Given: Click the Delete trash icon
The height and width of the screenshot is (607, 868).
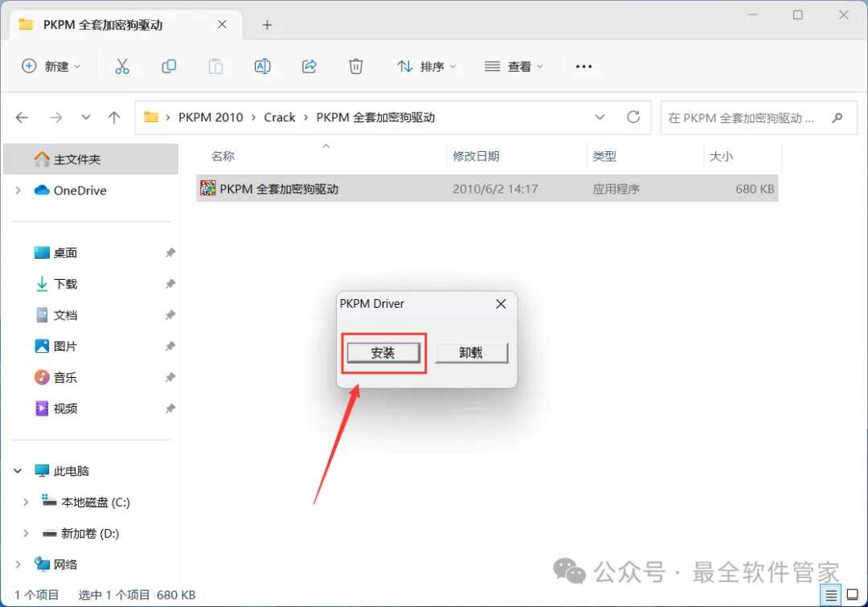Looking at the screenshot, I should tap(356, 67).
